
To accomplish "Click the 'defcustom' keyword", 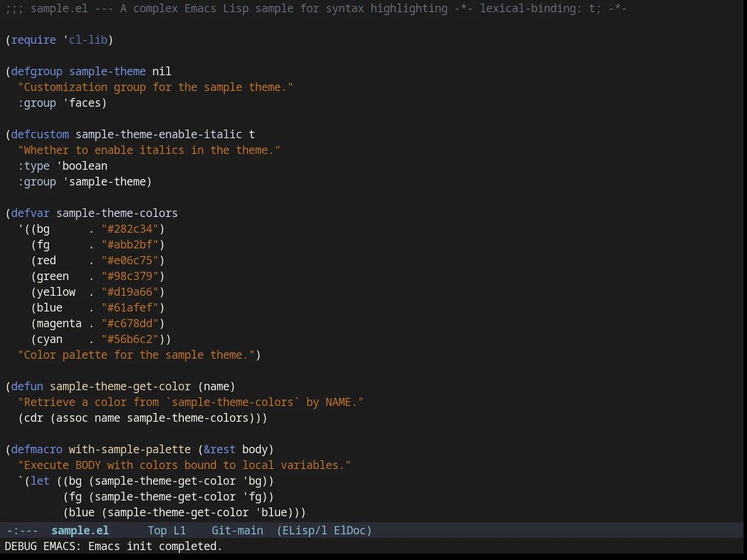I will (40, 134).
